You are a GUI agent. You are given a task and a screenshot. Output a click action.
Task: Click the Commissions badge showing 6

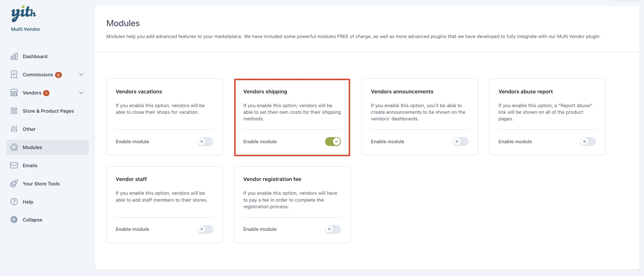pyautogui.click(x=58, y=75)
